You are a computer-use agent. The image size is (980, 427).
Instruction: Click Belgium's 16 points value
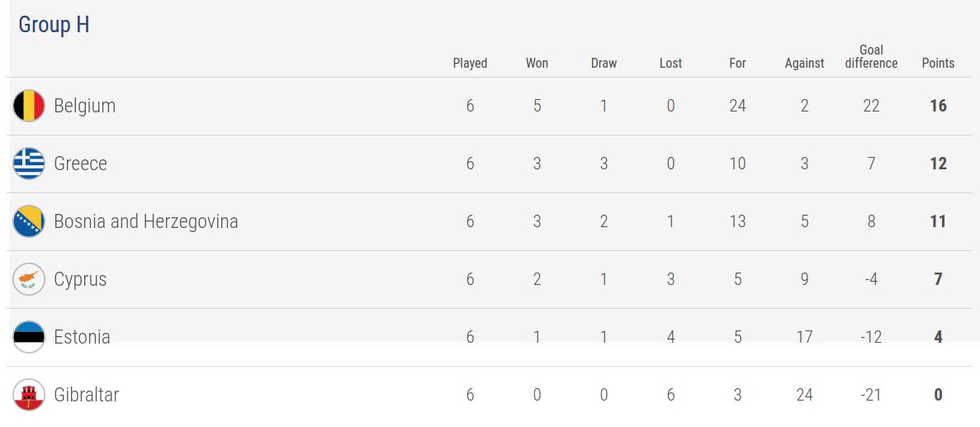click(x=938, y=106)
